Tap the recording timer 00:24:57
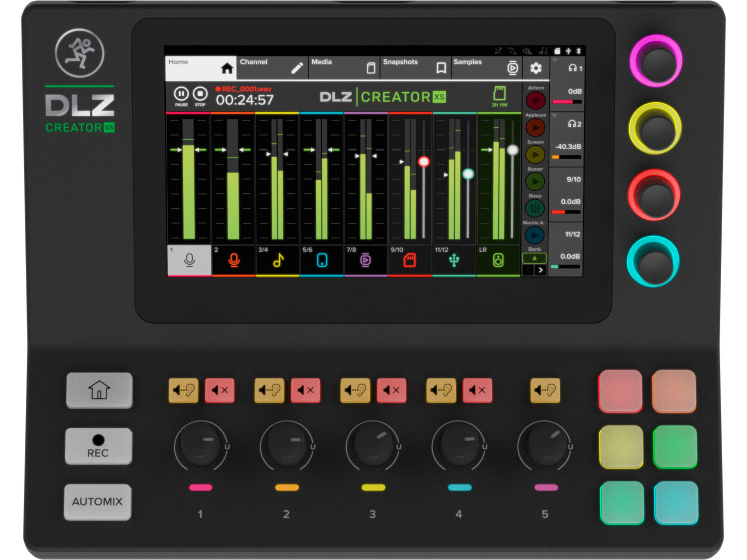Screen dimensions: 747x560 [x=245, y=100]
